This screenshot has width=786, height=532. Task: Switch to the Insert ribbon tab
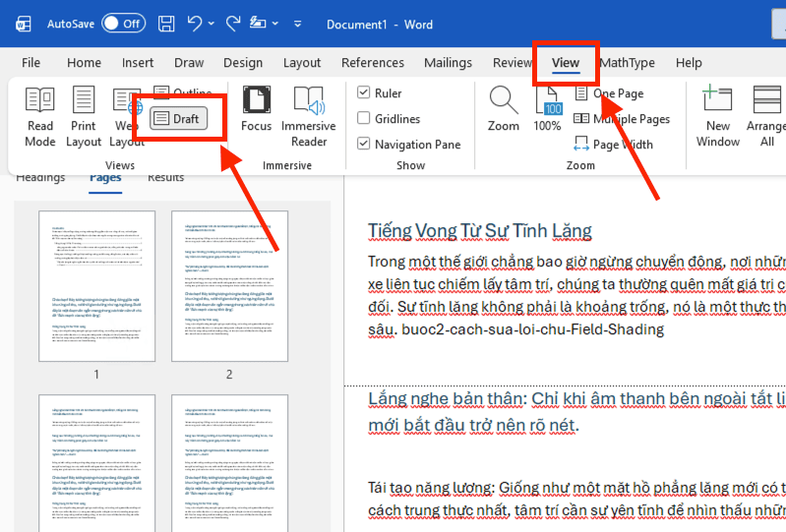138,63
